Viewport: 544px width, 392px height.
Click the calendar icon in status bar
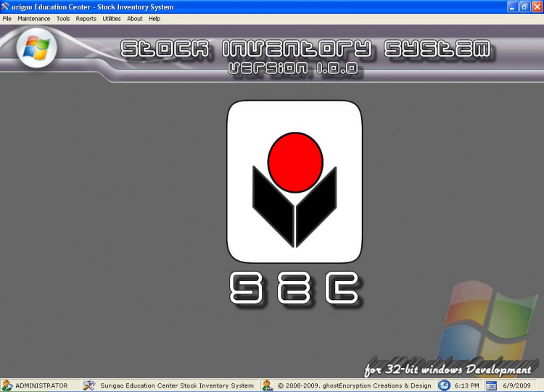coord(491,385)
